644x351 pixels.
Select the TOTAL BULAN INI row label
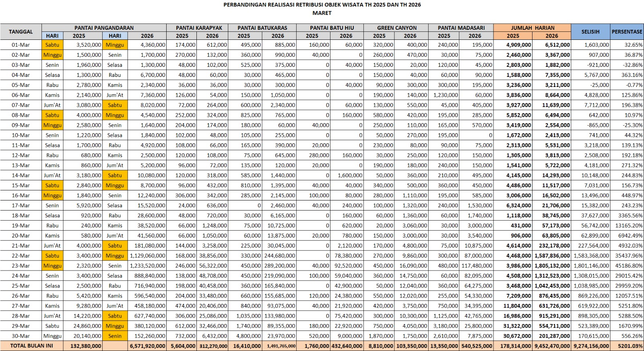pos(31,346)
